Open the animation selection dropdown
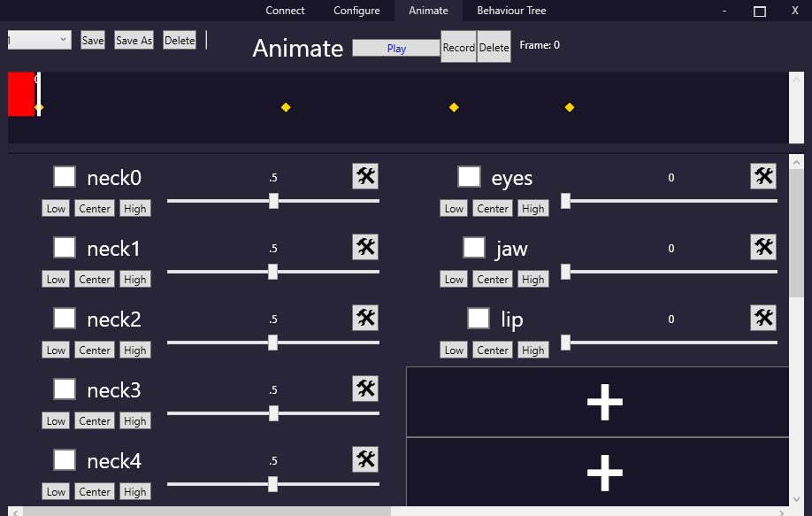The width and height of the screenshot is (812, 516). tap(39, 40)
